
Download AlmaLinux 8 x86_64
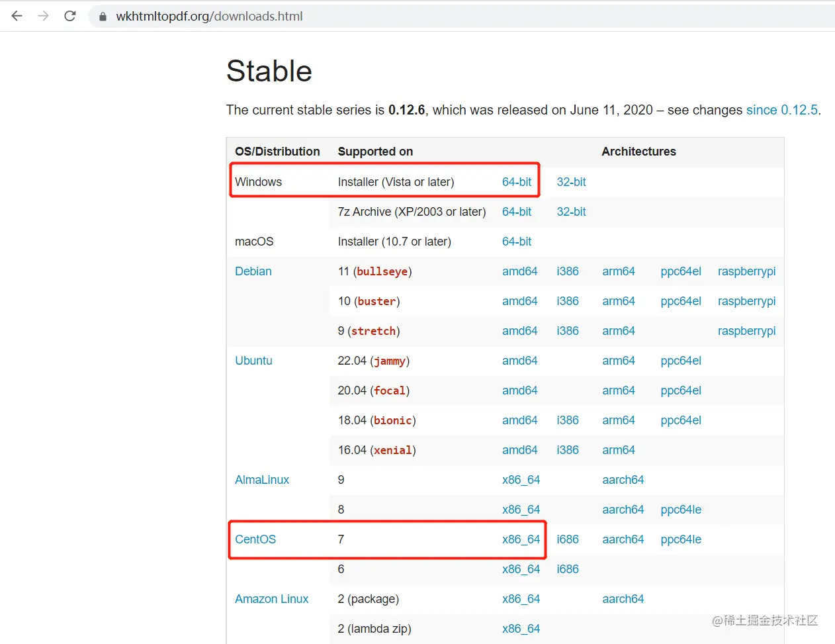coord(521,510)
